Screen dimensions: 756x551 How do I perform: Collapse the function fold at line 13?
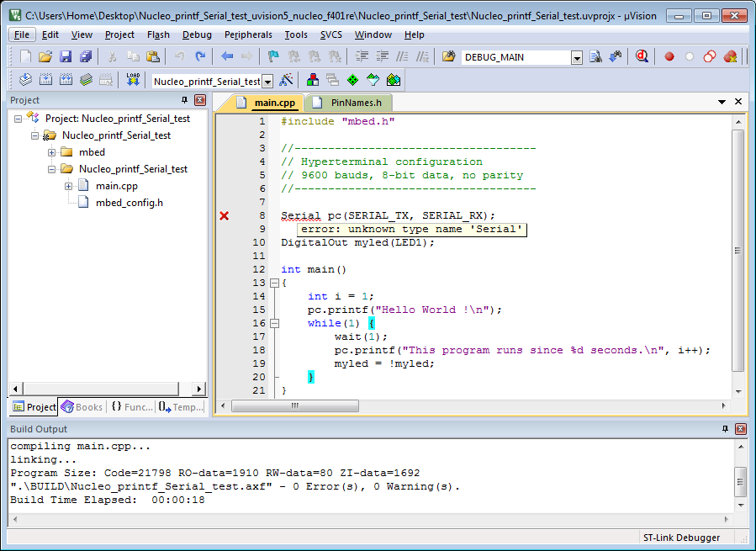point(273,283)
